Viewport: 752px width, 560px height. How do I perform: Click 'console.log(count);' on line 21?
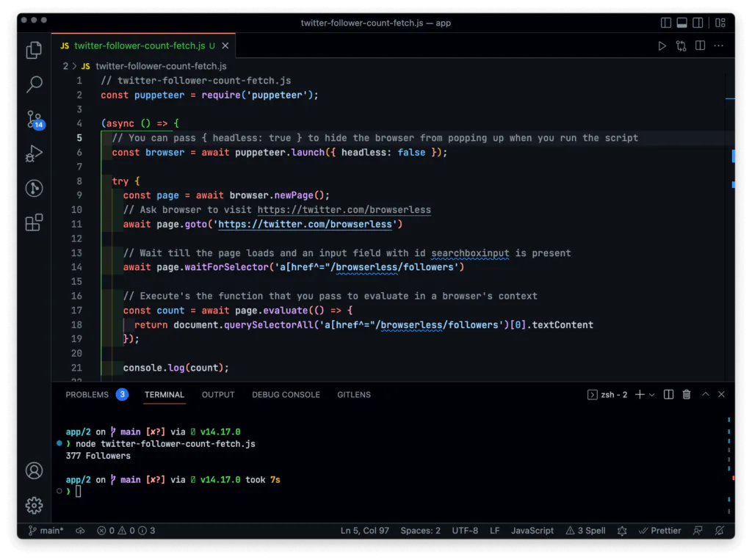pyautogui.click(x=176, y=368)
